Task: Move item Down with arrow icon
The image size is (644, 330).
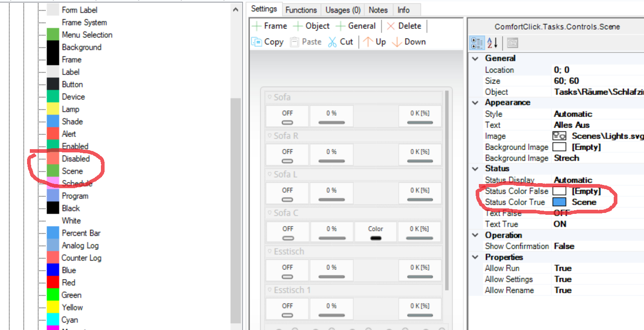Action: click(x=397, y=42)
